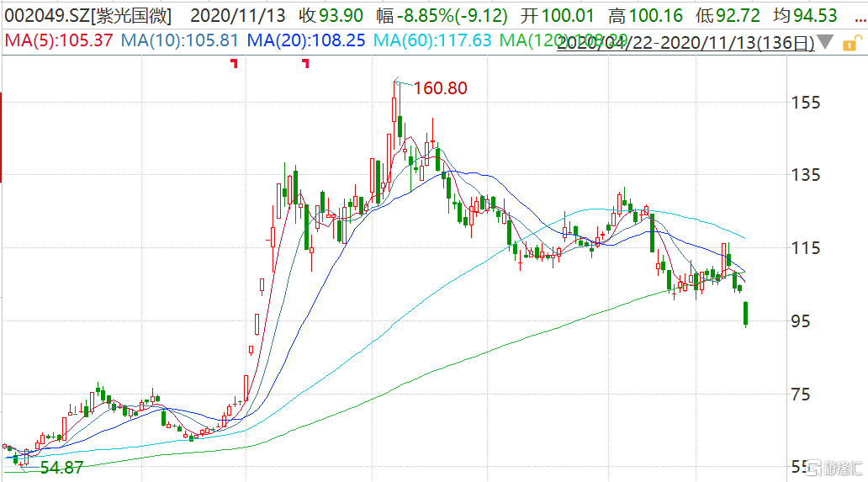Screen dimensions: 868x482
Task: Click the 2020/04/22-2020/11/13 date range link
Action: [x=685, y=43]
